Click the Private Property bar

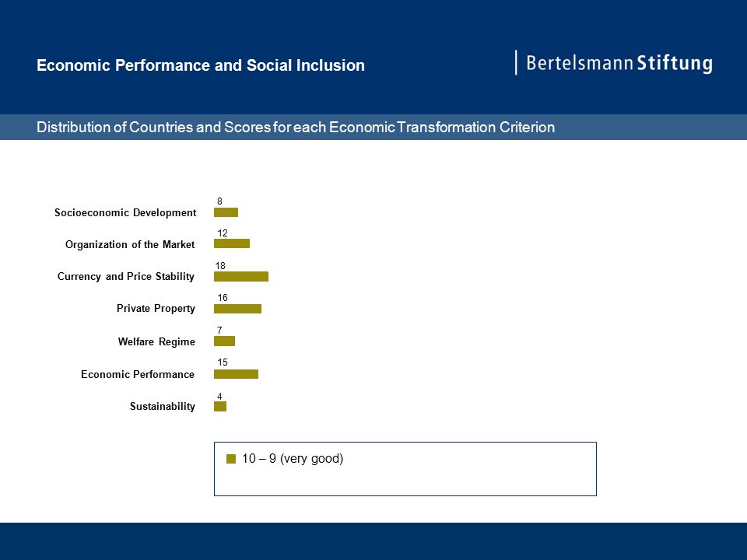point(238,309)
